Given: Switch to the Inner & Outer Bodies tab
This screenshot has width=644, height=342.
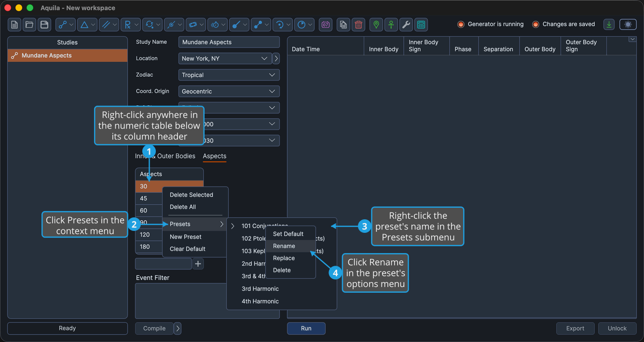Looking at the screenshot, I should (x=165, y=156).
